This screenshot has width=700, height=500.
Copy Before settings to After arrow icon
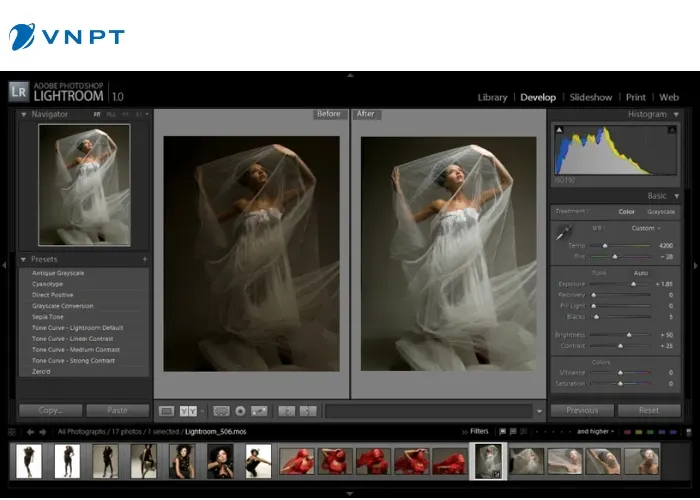pos(287,411)
